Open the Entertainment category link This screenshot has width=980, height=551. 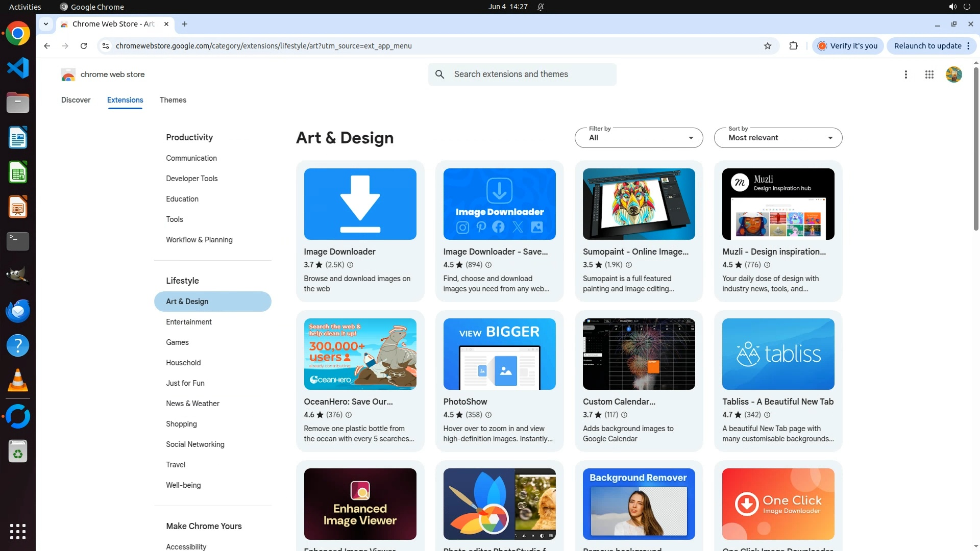tap(188, 322)
